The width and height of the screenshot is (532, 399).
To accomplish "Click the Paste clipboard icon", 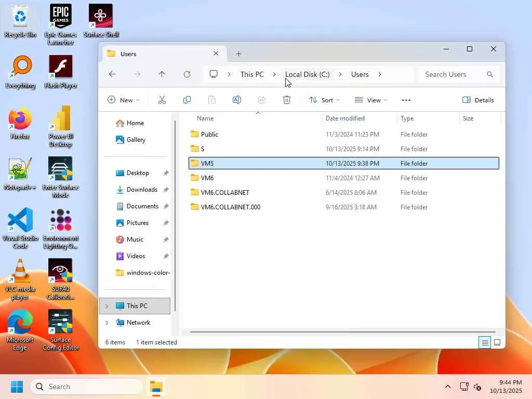I will [212, 100].
